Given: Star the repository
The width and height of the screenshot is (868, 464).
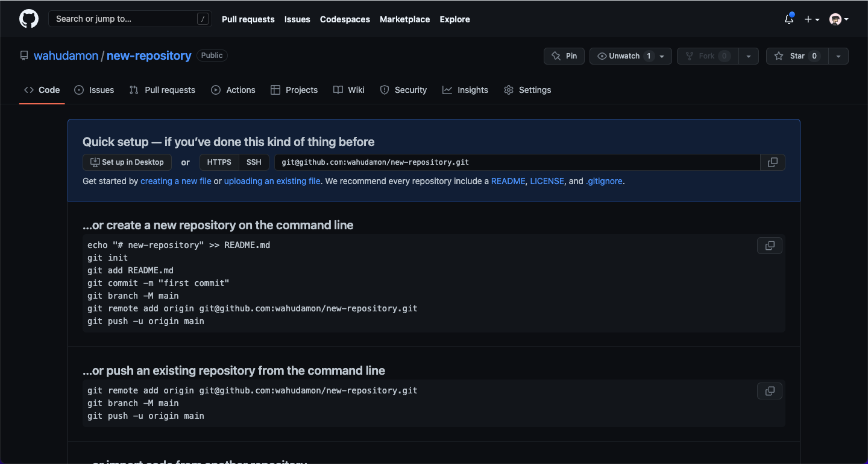Looking at the screenshot, I should (797, 56).
